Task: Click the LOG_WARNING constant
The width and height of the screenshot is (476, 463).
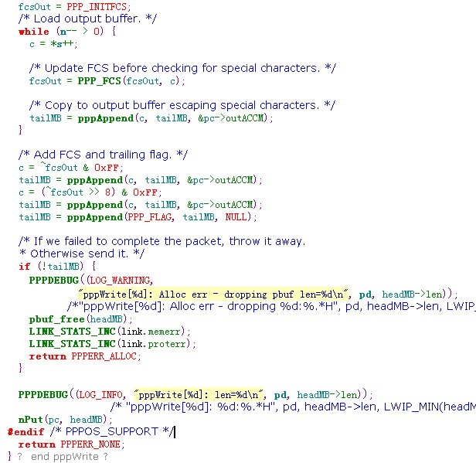Action: pos(120,280)
